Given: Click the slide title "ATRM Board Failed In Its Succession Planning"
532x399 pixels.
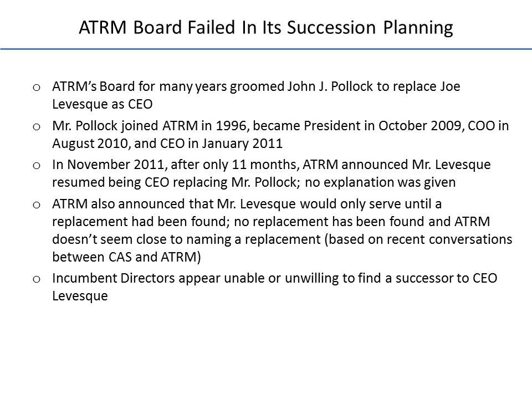Looking at the screenshot, I should click(x=266, y=28).
